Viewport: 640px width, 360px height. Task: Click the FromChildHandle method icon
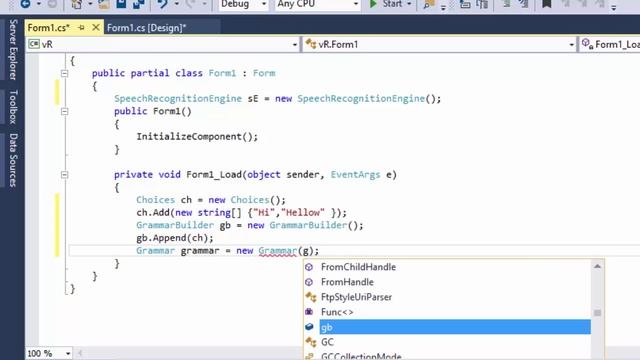point(309,267)
